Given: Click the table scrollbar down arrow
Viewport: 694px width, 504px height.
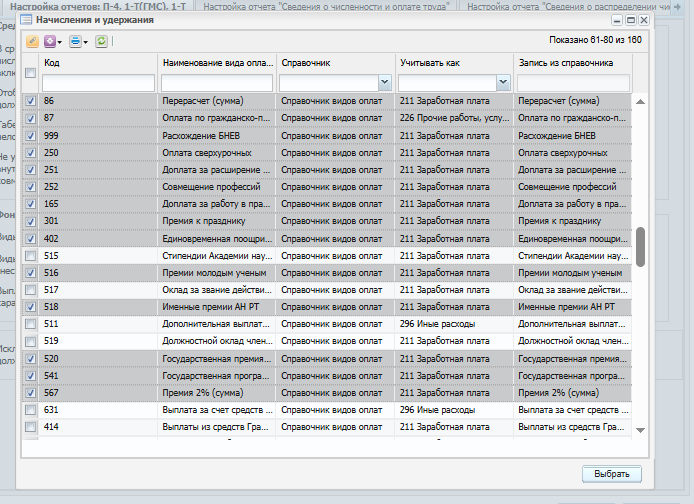Looking at the screenshot, I should [640, 430].
